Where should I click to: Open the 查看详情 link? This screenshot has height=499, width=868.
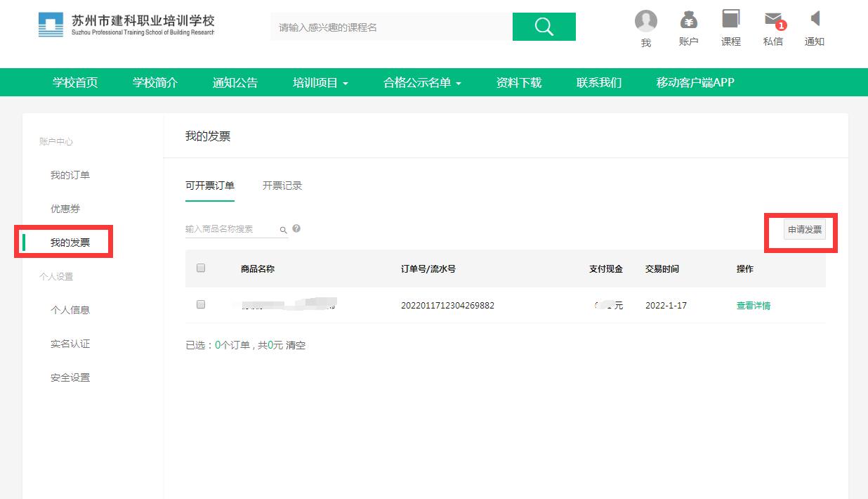[753, 306]
